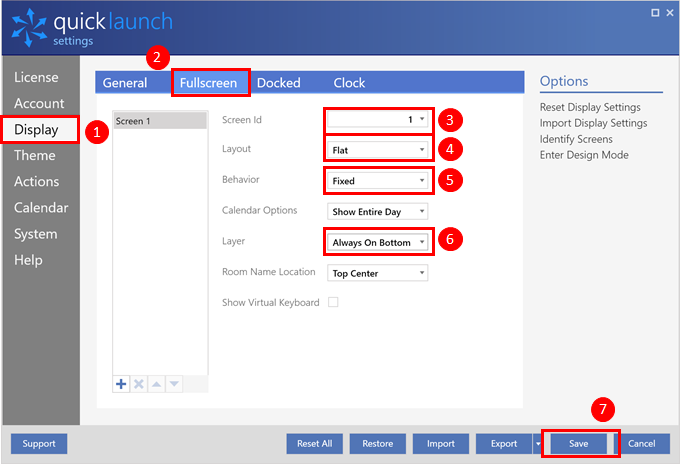Image resolution: width=680 pixels, height=464 pixels.
Task: Click Reset Display Settings link
Action: [590, 107]
